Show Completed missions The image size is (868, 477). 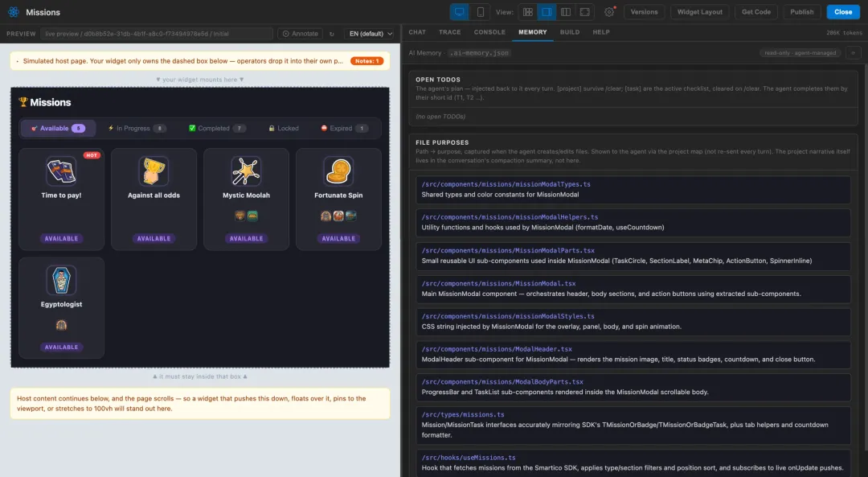coord(217,128)
